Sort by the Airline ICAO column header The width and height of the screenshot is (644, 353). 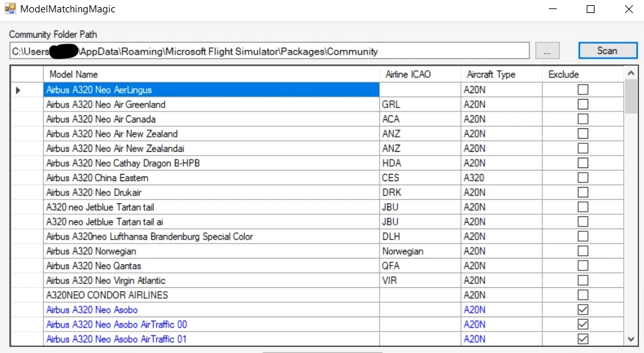pos(420,74)
